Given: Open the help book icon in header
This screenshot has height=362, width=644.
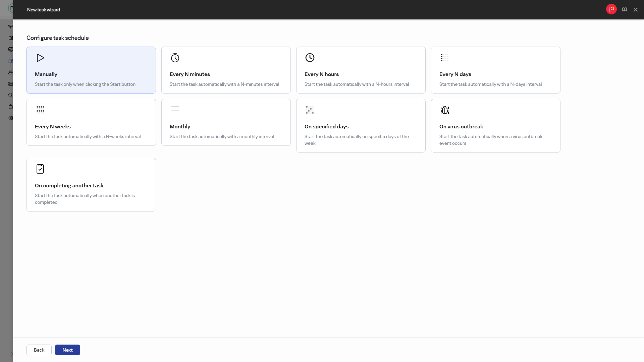Looking at the screenshot, I should click(x=625, y=9).
